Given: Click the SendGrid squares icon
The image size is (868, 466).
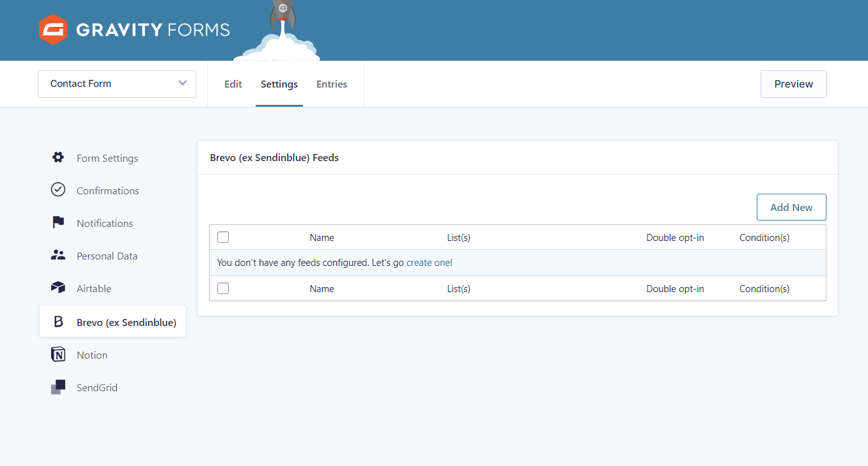Looking at the screenshot, I should tap(58, 387).
